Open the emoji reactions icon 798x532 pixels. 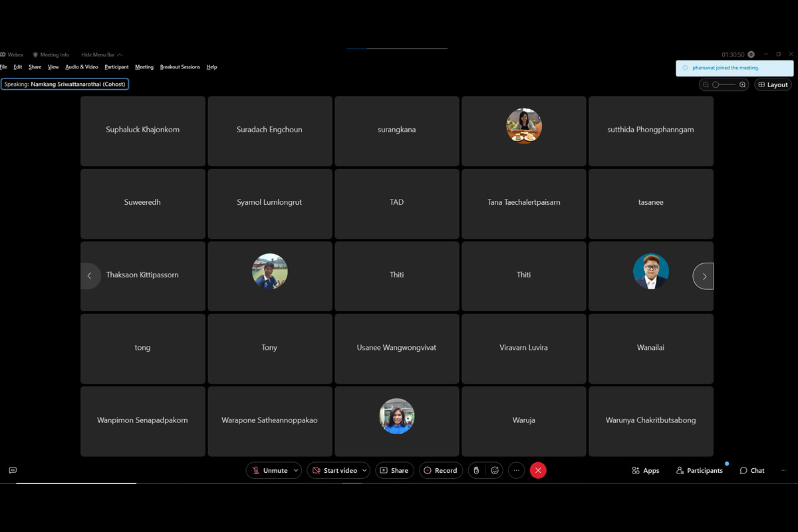pos(495,470)
